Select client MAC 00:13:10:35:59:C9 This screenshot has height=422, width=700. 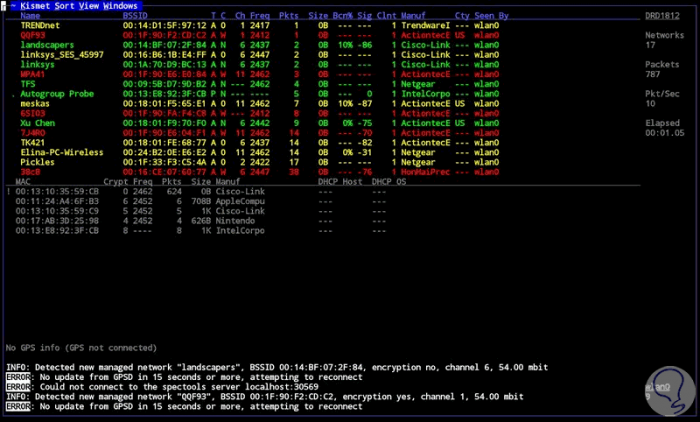tap(57, 211)
